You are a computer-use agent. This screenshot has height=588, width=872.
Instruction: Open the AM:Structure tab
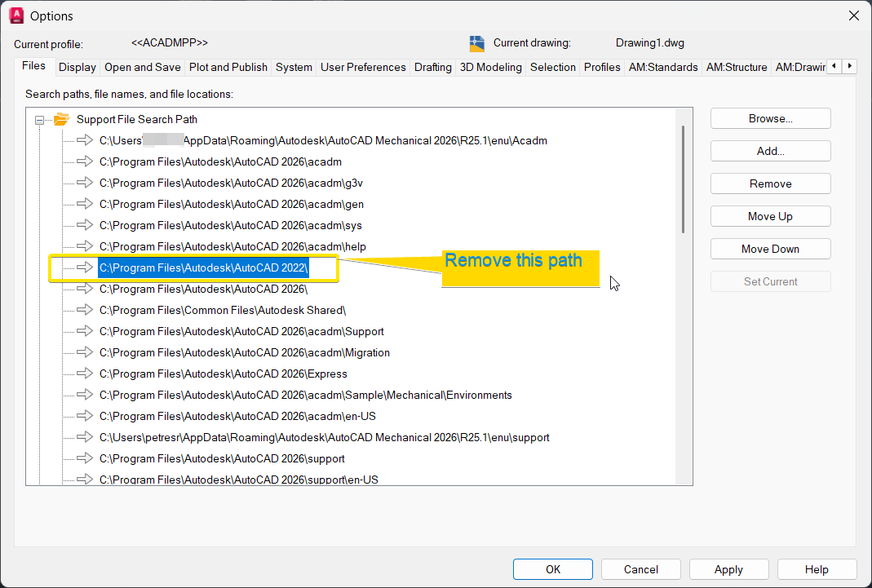tap(736, 67)
